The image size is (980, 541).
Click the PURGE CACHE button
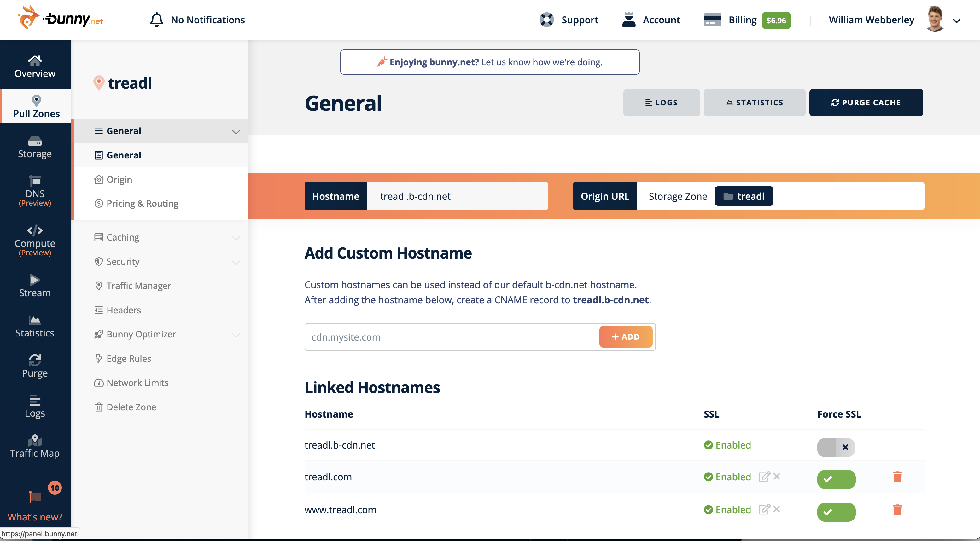coord(866,102)
